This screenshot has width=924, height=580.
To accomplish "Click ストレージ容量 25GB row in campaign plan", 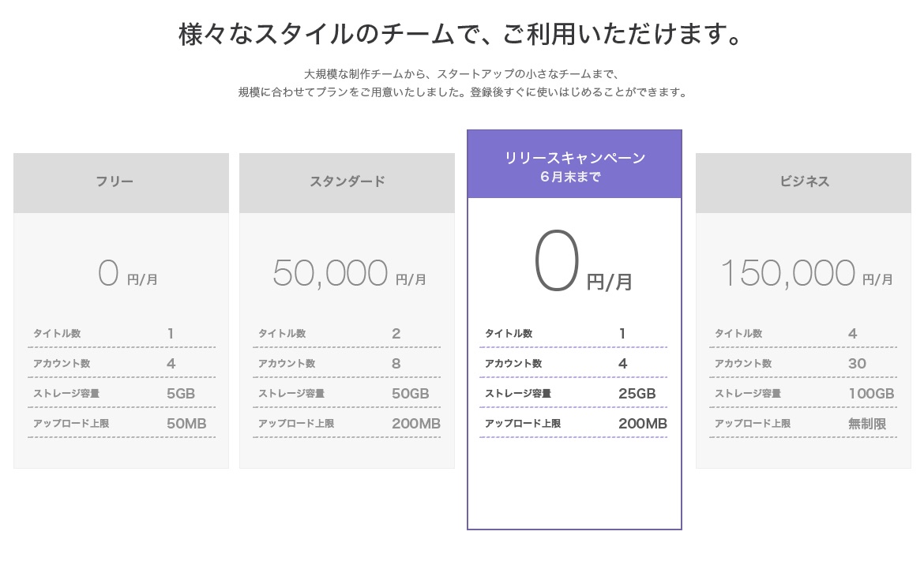I will pos(573,393).
